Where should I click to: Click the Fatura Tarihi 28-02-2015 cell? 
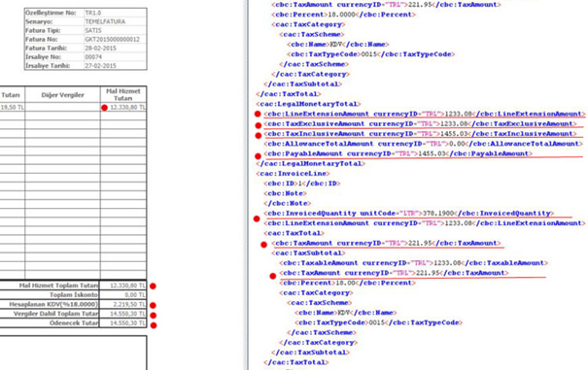pos(116,48)
